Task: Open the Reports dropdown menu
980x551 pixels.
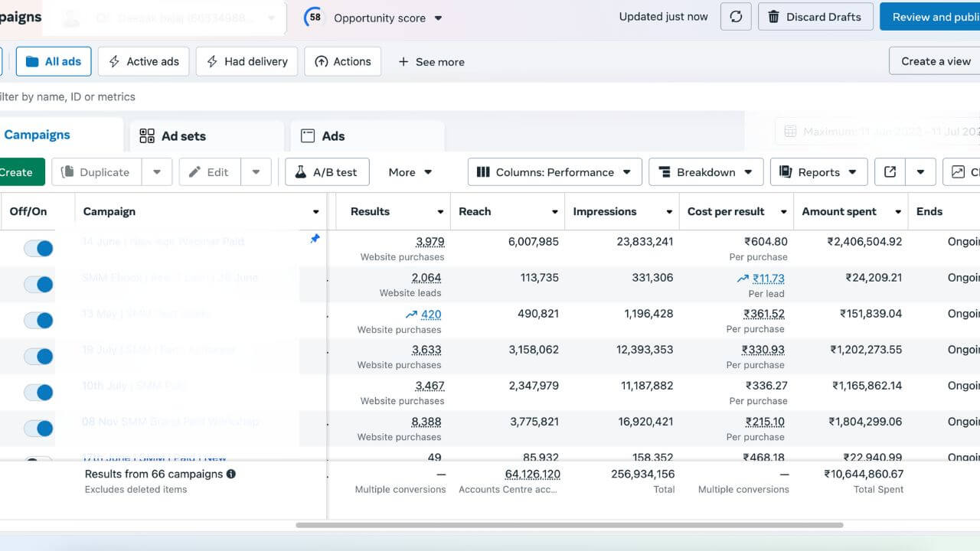Action: coord(818,172)
